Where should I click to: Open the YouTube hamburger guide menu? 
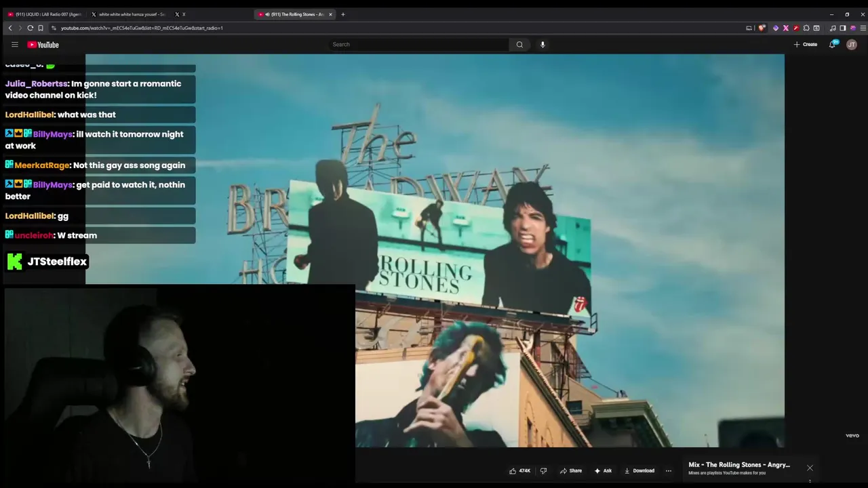click(x=14, y=45)
